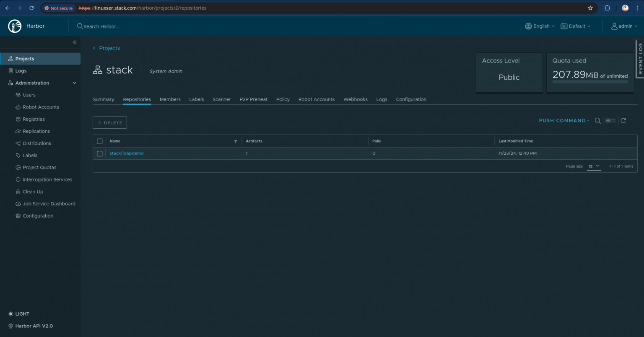Open the PUSH COMMAND dropdown
This screenshot has width=644, height=337.
564,120
